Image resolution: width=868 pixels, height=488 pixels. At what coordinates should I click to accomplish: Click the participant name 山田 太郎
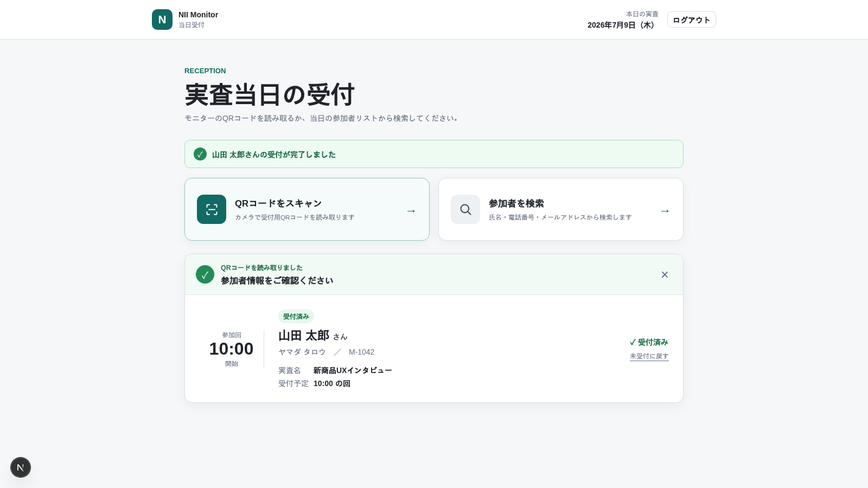pos(304,336)
